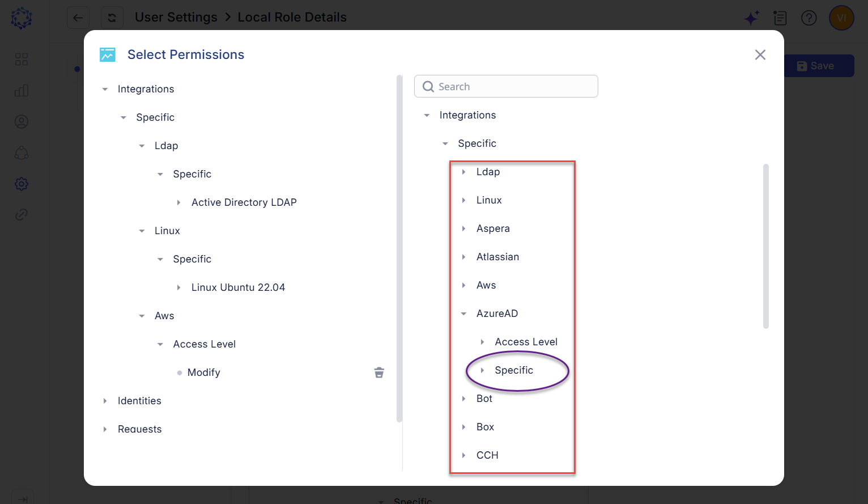Screen dimensions: 868x504
Task: Expand Active Directory LDAP node
Action: [178, 202]
